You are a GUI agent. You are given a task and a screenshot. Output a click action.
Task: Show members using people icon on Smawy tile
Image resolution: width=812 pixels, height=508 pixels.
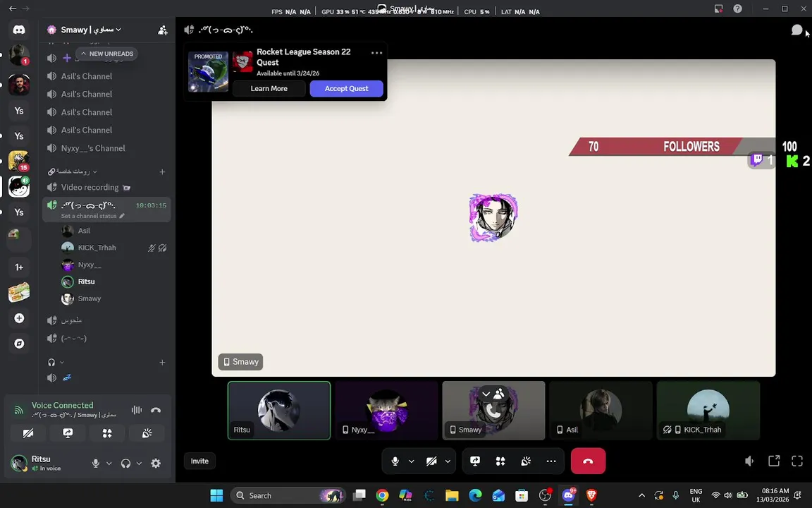(x=499, y=394)
